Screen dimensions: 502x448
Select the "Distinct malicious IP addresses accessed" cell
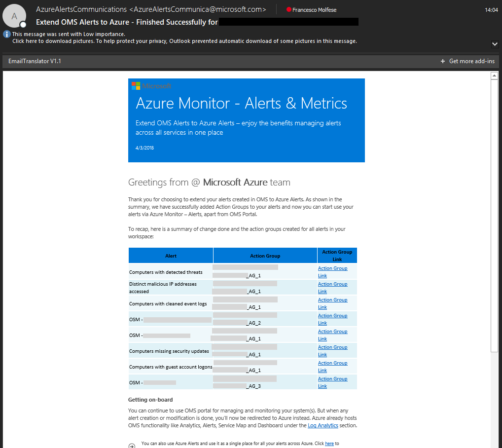click(x=171, y=288)
